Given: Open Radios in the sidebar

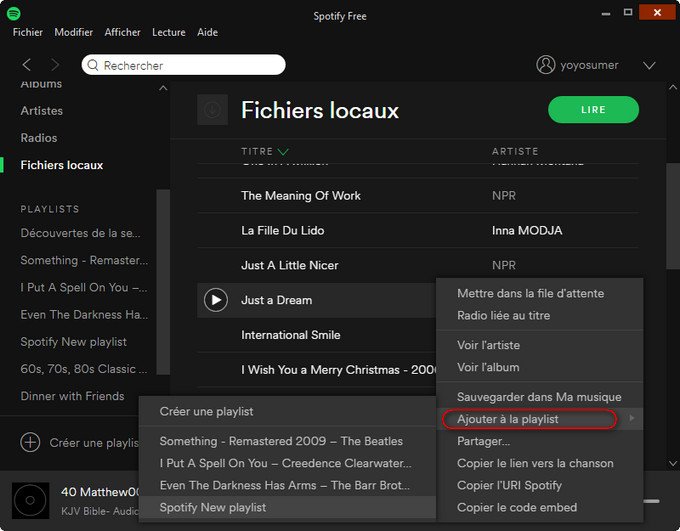Looking at the screenshot, I should (39, 138).
